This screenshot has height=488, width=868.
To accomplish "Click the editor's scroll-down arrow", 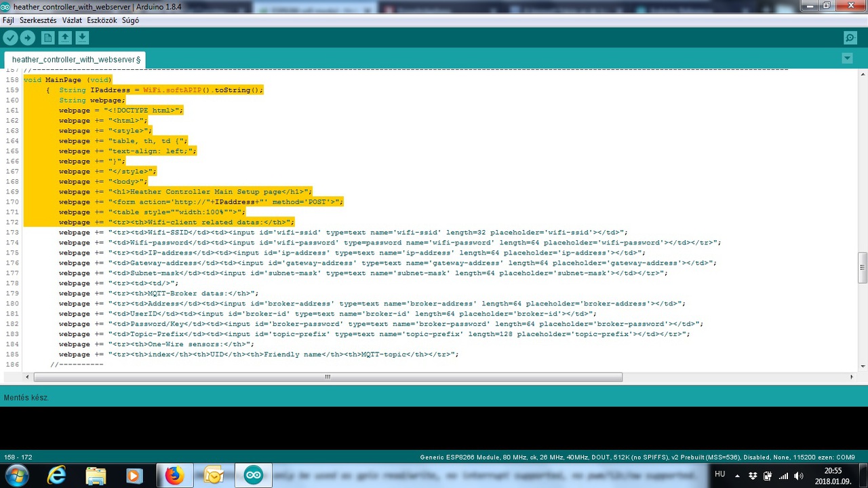I will [x=863, y=367].
